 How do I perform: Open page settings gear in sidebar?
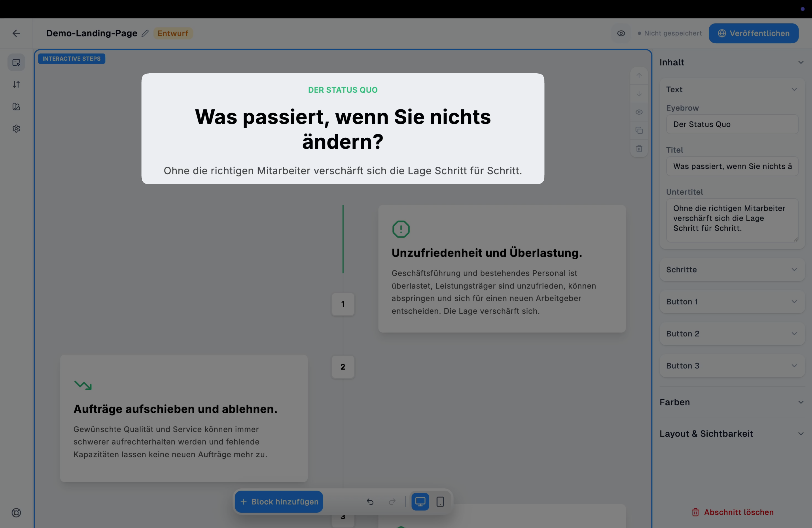[16, 129]
